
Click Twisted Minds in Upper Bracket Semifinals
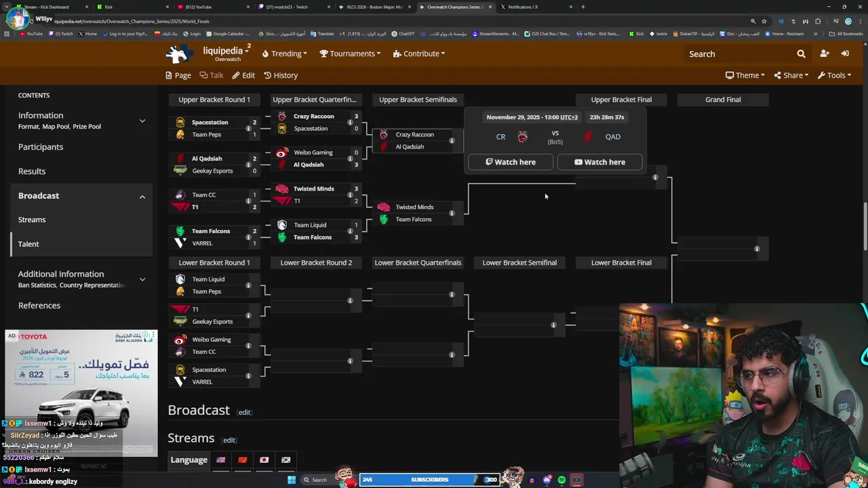414,207
